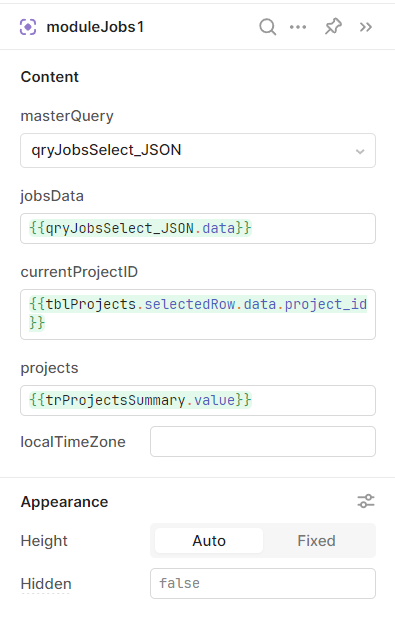The image size is (395, 621).
Task: Click the masterQuery dropdown chevron arrow
Action: tap(360, 151)
